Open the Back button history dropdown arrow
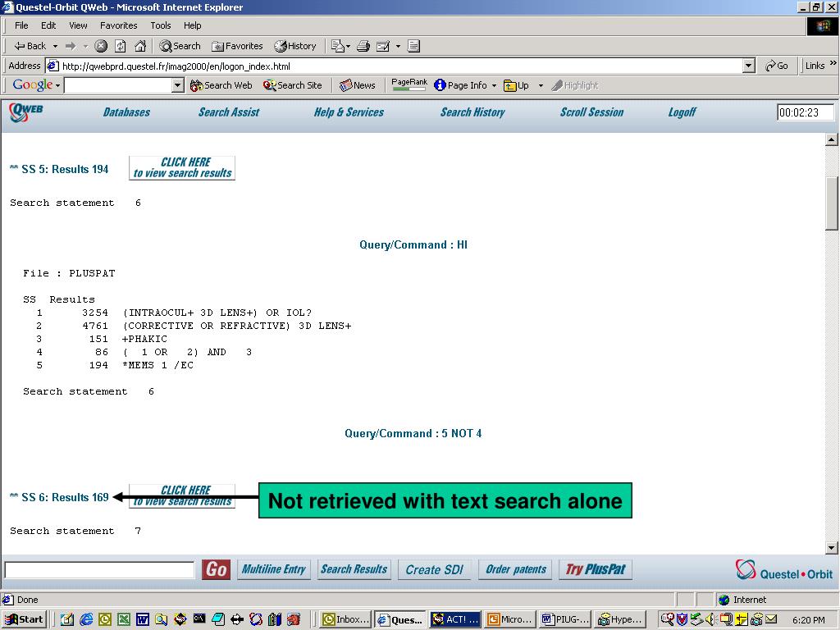Viewport: 840px width, 630px height. tap(55, 46)
